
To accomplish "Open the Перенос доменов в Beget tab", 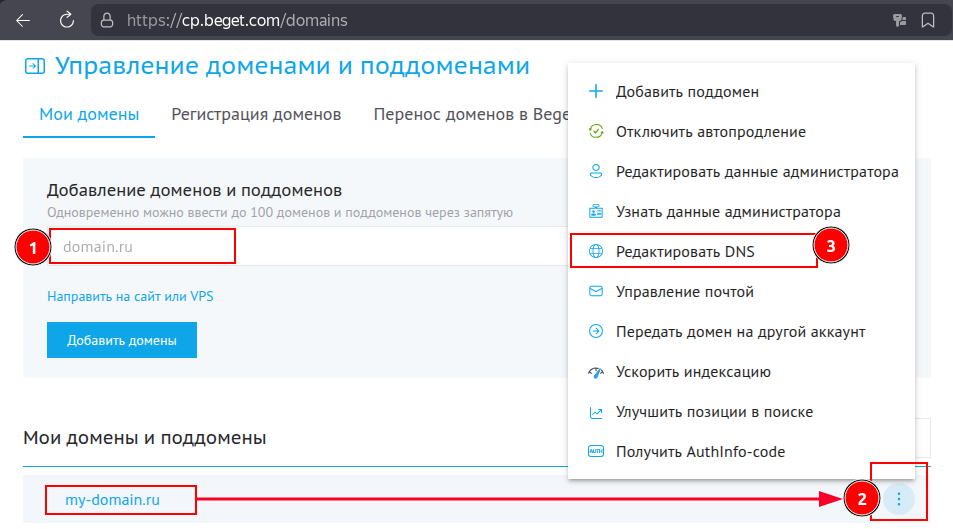I will pyautogui.click(x=470, y=114).
